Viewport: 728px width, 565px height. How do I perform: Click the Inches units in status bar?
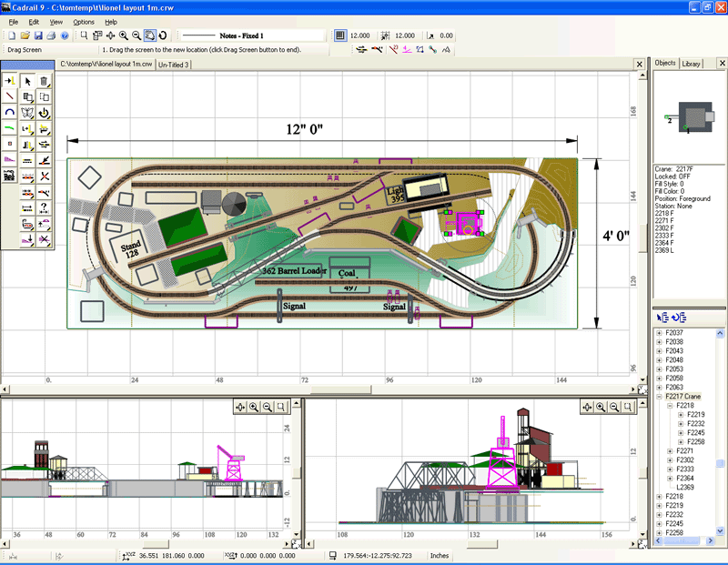pos(440,555)
